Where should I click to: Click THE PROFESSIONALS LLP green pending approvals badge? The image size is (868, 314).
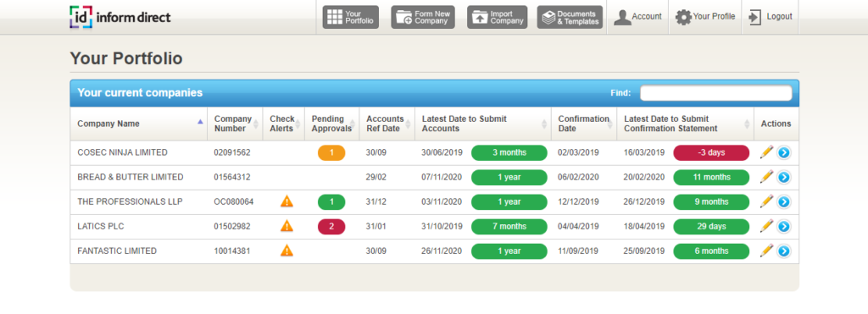click(x=331, y=202)
